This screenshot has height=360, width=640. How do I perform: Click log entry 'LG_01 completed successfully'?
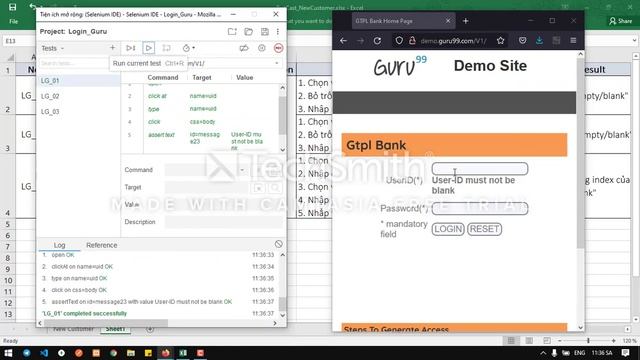pos(84,313)
